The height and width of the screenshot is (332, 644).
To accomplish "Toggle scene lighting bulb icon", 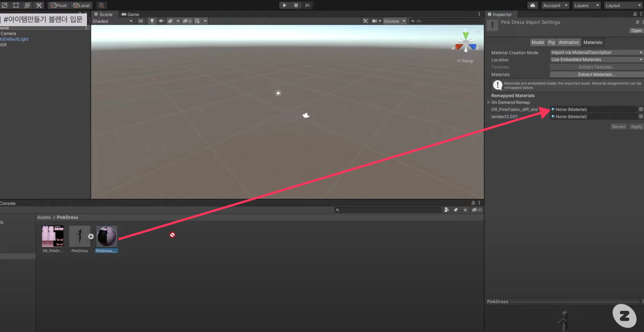I will point(152,21).
